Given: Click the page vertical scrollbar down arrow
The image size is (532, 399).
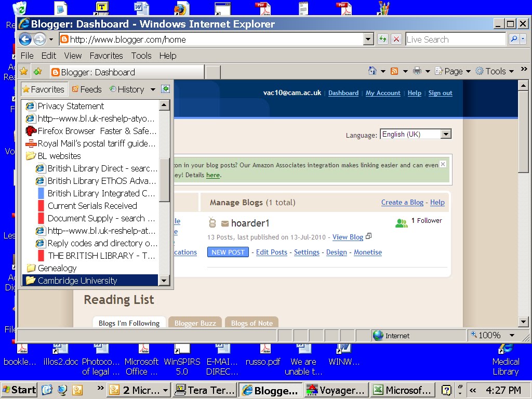Looking at the screenshot, I should [523, 321].
